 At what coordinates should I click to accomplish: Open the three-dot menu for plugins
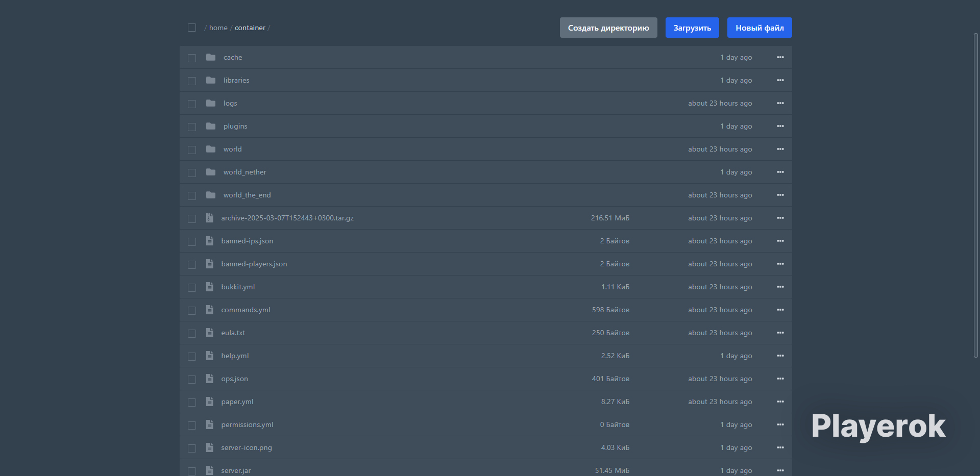780,126
